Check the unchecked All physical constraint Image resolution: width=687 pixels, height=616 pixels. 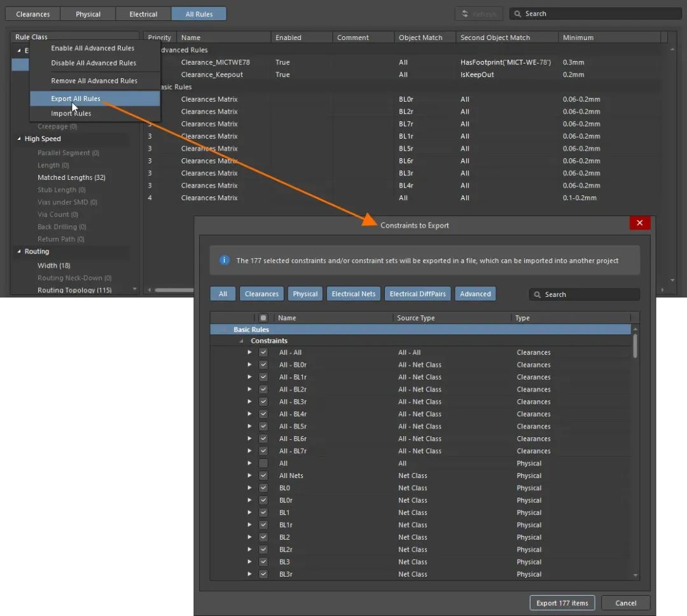pyautogui.click(x=263, y=463)
